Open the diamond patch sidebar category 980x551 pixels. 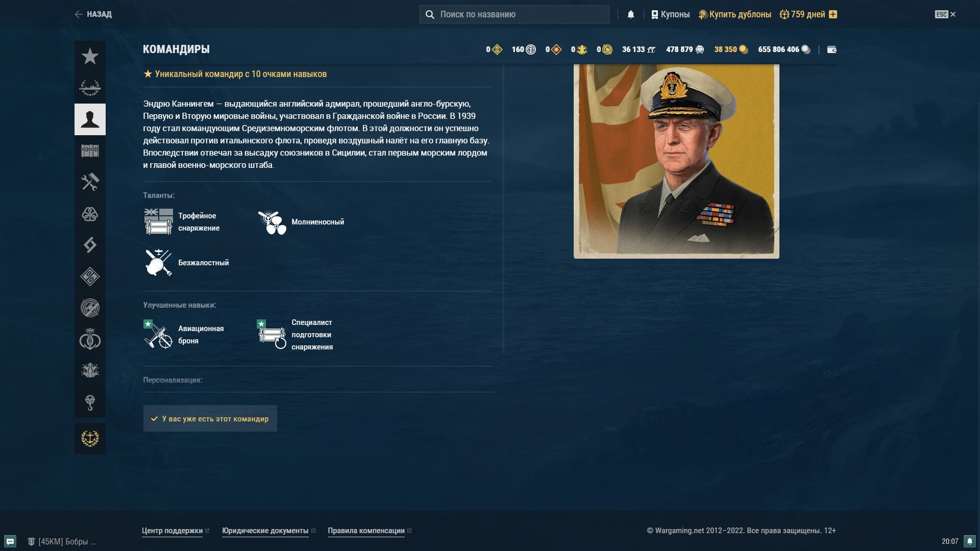click(90, 277)
